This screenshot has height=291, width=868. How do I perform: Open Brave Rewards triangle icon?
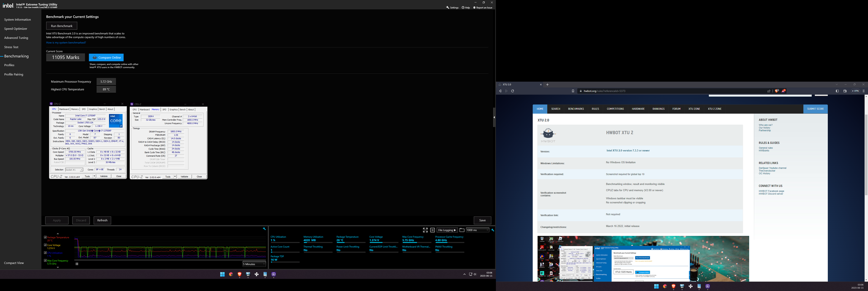(x=783, y=91)
